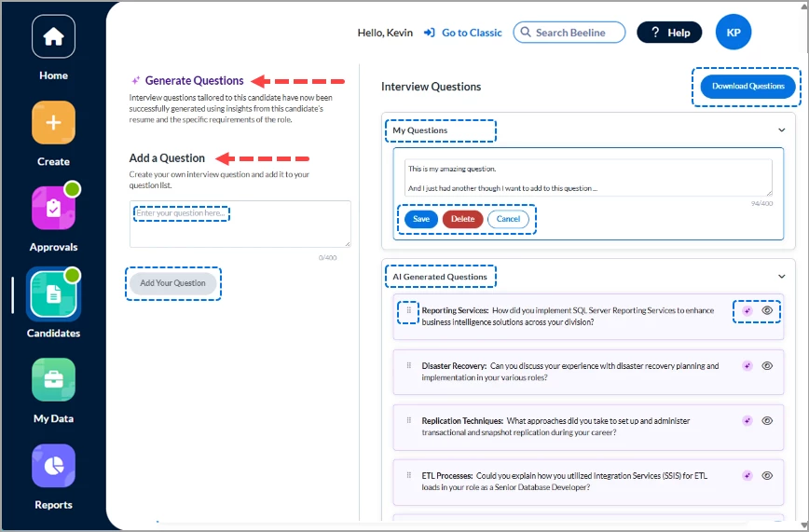Screen dimensions: 809x532
Task: Select the Create label in sidebar
Action: [53, 161]
